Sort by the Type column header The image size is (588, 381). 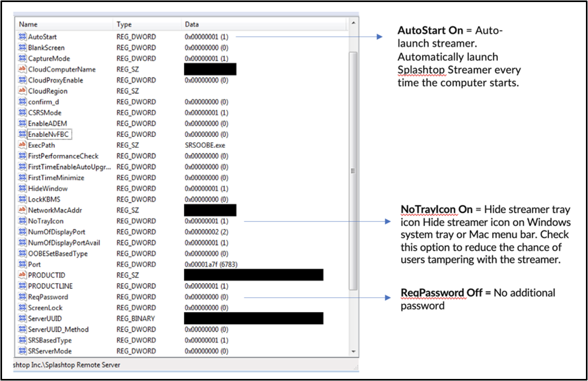coord(147,24)
